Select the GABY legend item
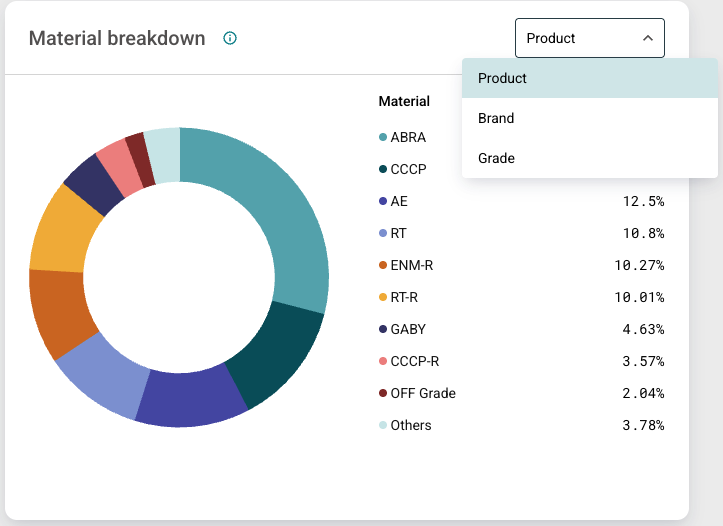 [408, 329]
